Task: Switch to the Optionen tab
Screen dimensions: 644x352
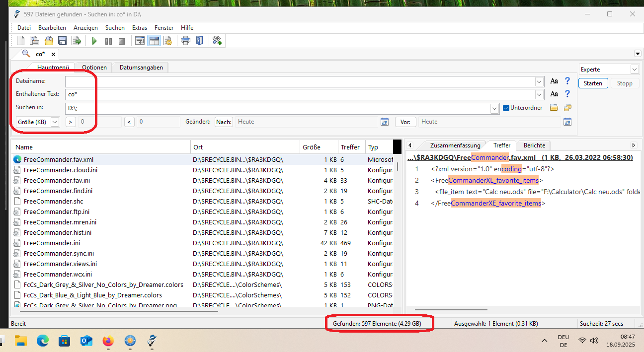Action: (x=94, y=68)
